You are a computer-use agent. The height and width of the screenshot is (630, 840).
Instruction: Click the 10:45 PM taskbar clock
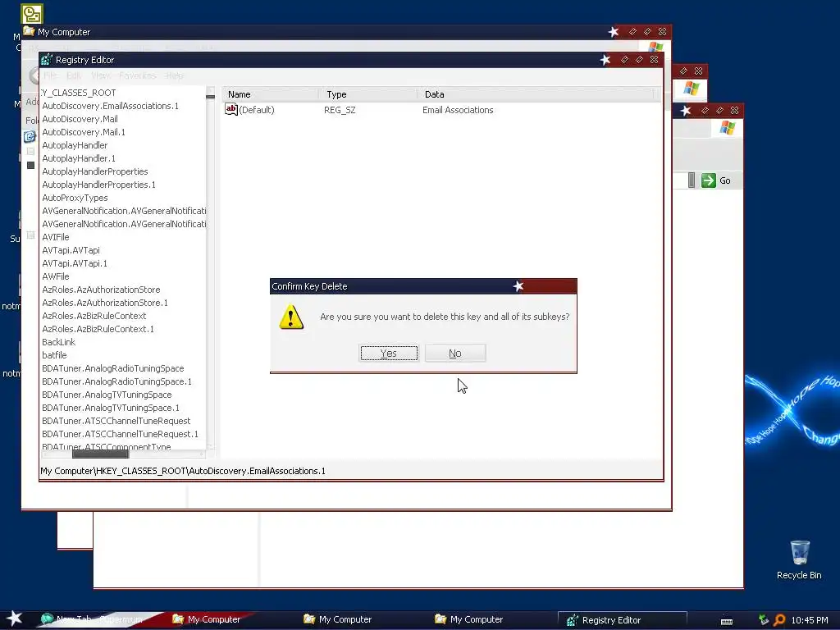pyautogui.click(x=810, y=620)
